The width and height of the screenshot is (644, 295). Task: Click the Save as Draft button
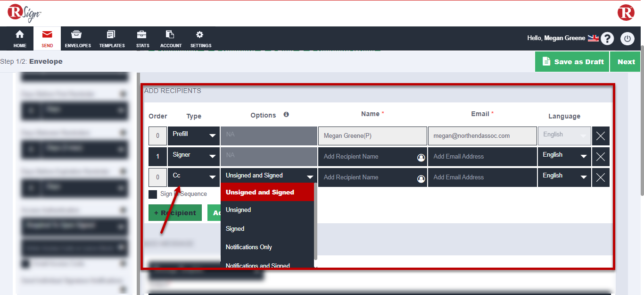tap(572, 62)
